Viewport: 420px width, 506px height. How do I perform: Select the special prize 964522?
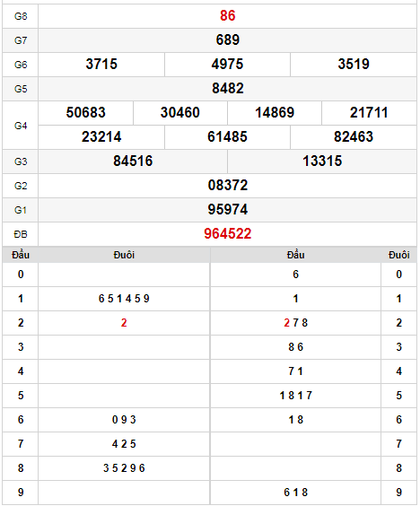pos(228,233)
